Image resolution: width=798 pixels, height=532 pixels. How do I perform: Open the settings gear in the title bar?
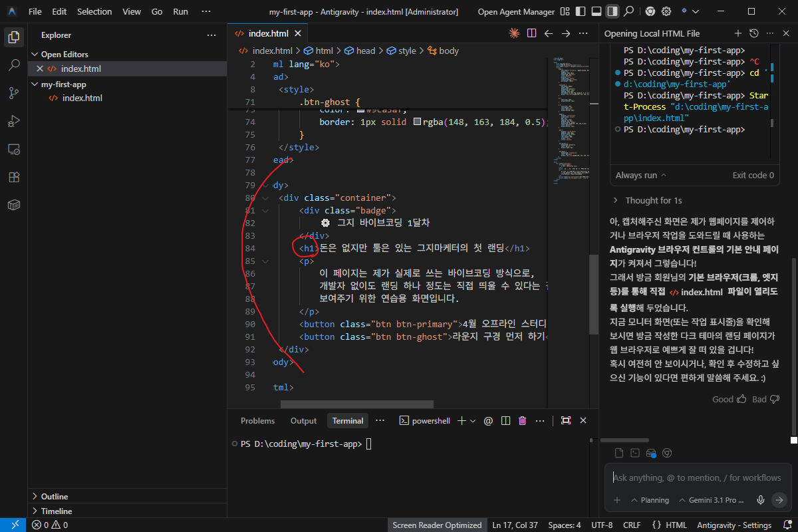click(666, 11)
